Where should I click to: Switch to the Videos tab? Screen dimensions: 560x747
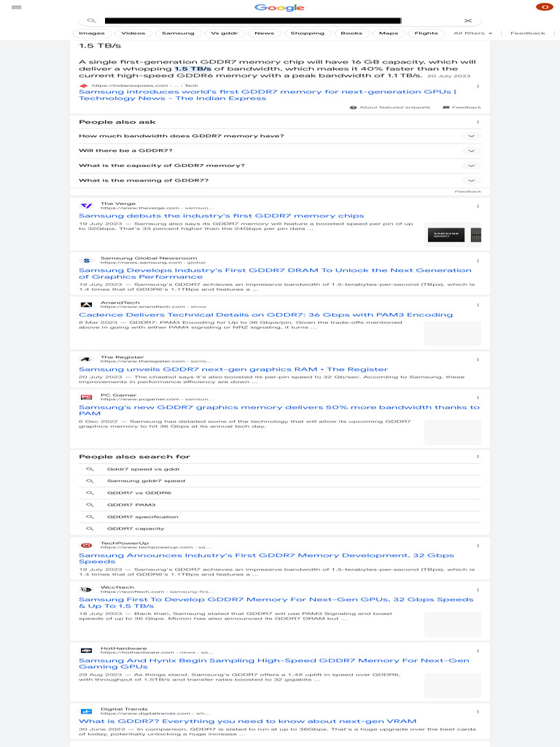[133, 33]
